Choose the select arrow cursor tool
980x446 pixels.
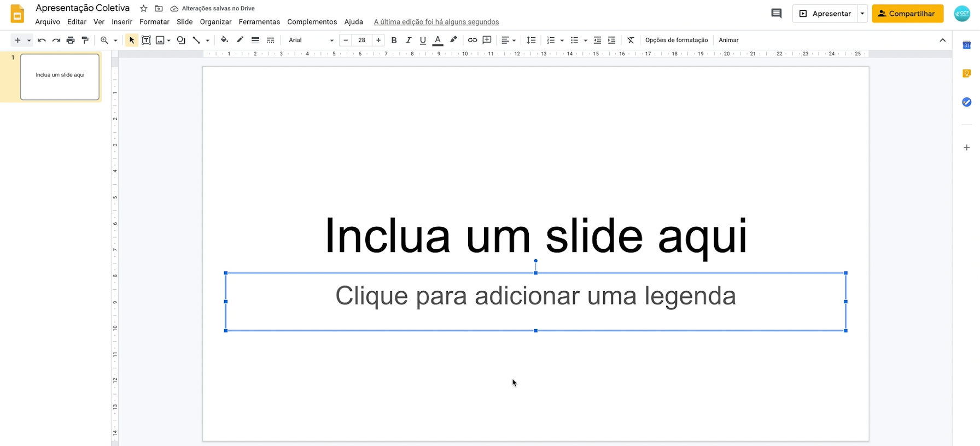point(132,40)
